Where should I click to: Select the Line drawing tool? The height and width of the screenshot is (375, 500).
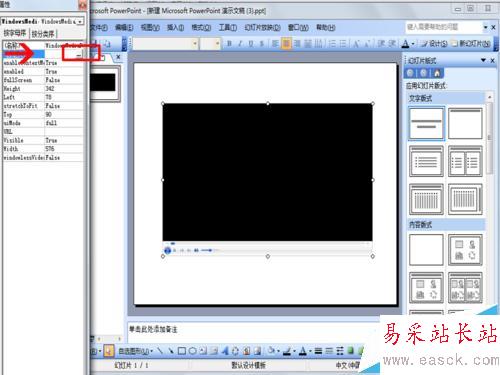[x=160, y=351]
